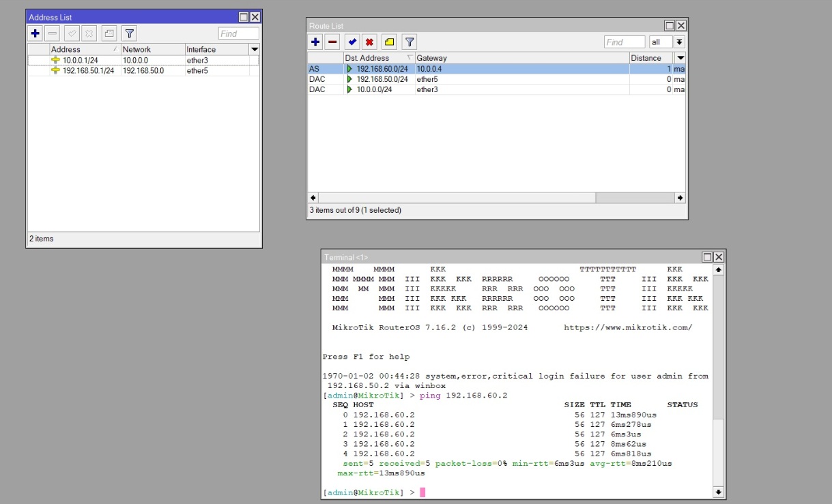This screenshot has width=832, height=504.
Task: Maximize the Route List window
Action: tap(670, 25)
